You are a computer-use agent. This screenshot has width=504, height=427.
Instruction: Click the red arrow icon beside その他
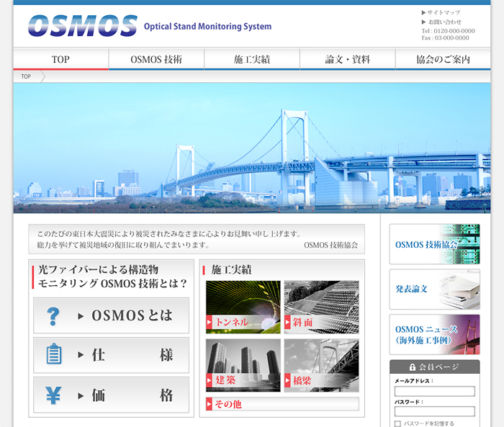[x=210, y=404]
